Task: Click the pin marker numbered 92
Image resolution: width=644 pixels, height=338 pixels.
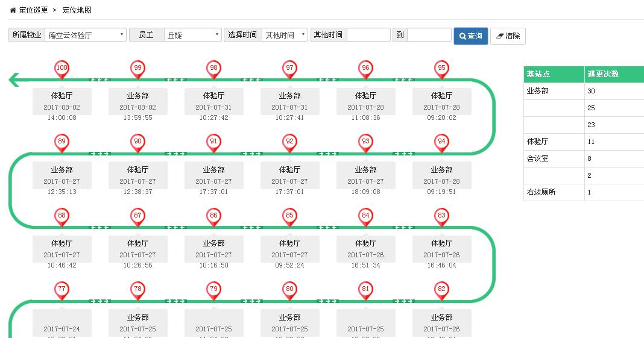Action: pos(289,142)
